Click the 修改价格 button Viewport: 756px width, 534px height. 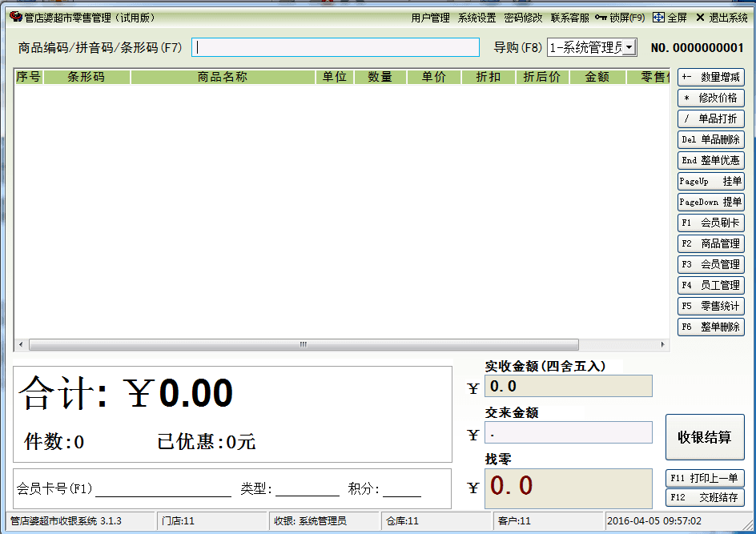pos(710,98)
